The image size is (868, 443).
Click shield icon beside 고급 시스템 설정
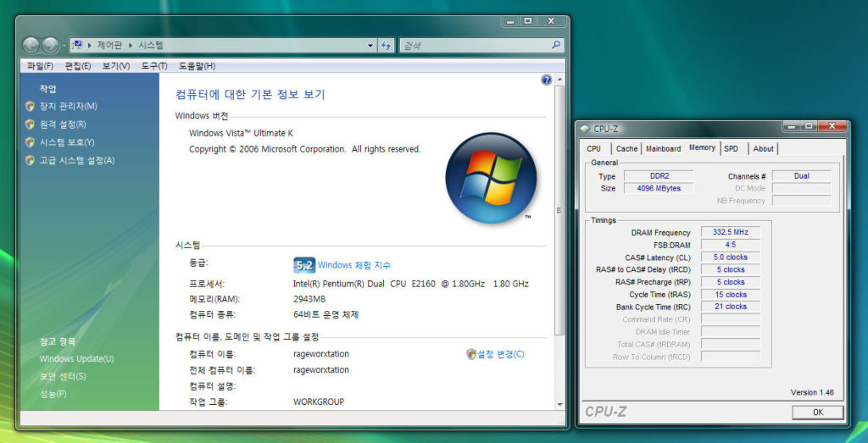click(30, 160)
